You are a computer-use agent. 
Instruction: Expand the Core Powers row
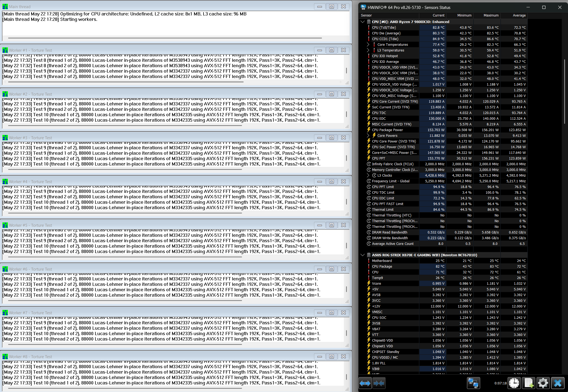click(x=368, y=135)
